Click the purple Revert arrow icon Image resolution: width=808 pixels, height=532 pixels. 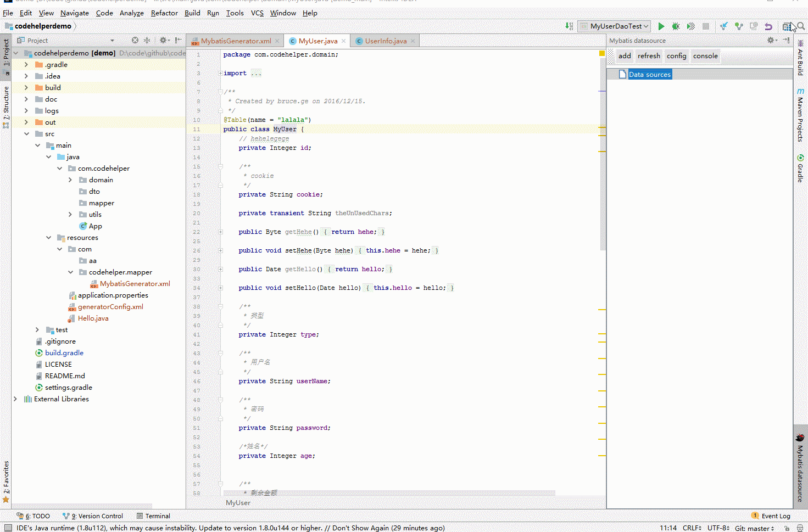coord(768,26)
